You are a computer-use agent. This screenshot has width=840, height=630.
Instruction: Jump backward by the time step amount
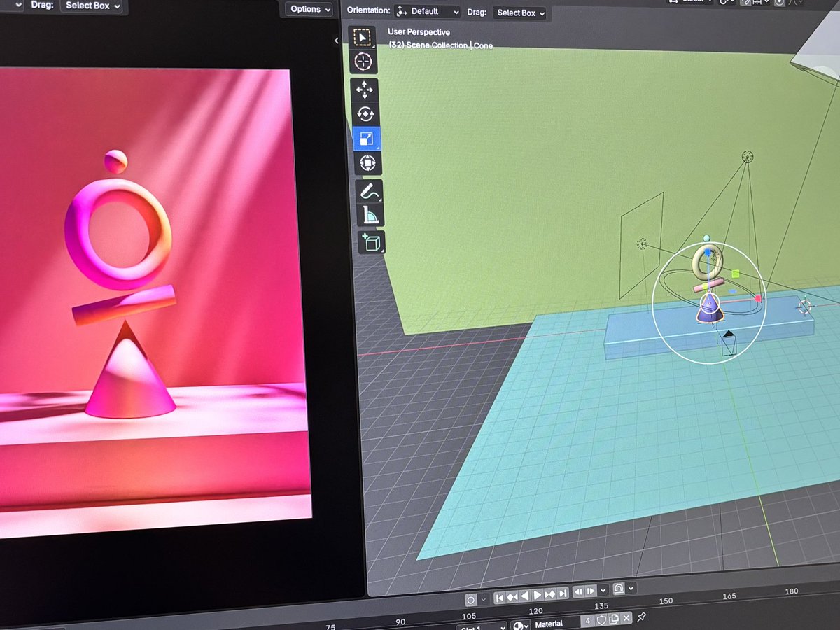(x=578, y=592)
